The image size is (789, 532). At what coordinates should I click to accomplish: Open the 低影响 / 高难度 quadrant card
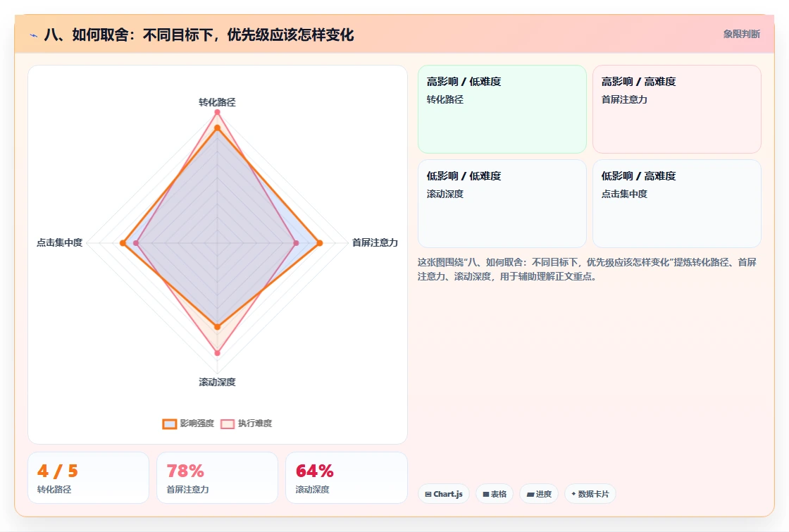[x=677, y=204]
